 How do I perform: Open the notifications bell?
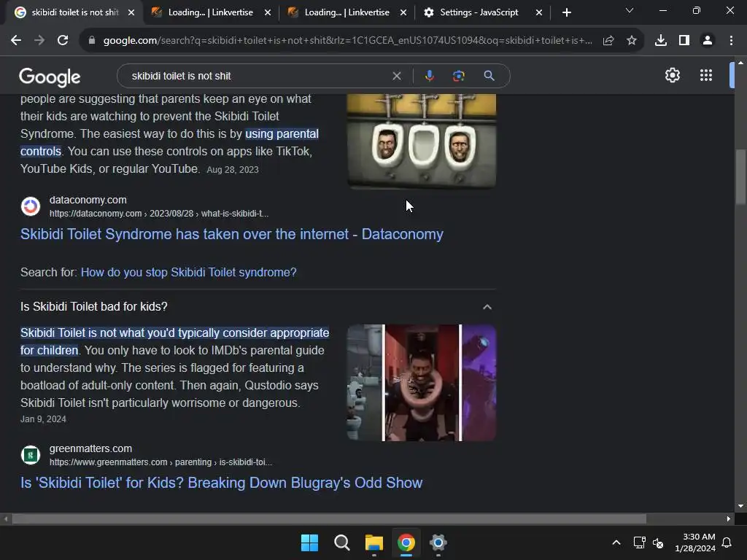[x=727, y=542]
